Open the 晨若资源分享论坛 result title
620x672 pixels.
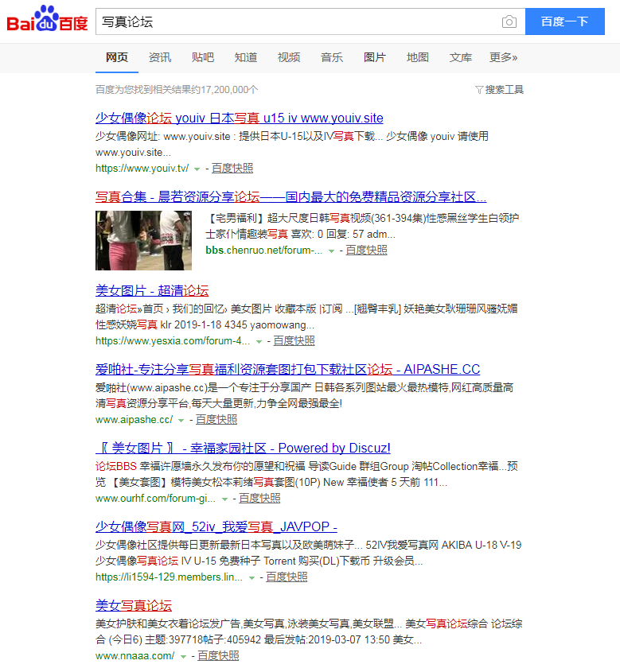[291, 196]
